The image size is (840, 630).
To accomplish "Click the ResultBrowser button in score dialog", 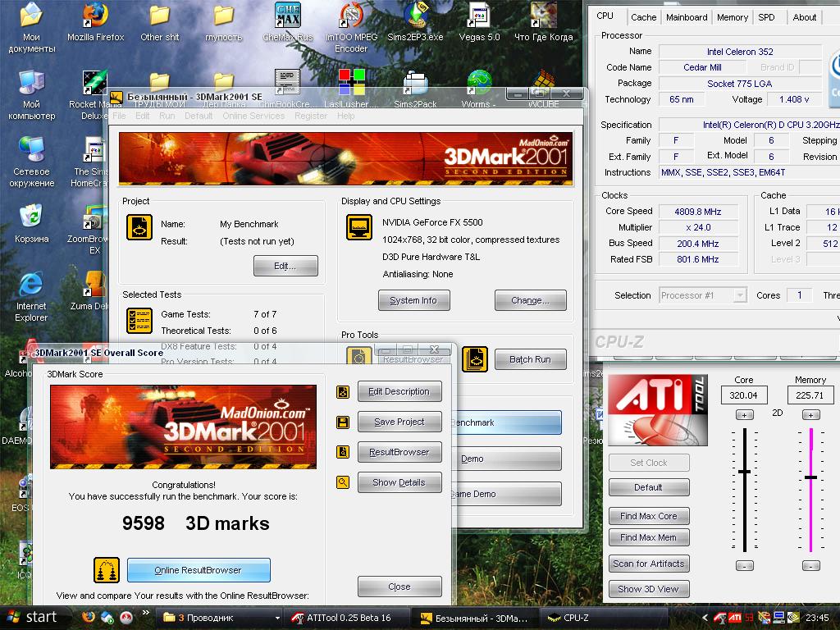I will click(x=399, y=452).
